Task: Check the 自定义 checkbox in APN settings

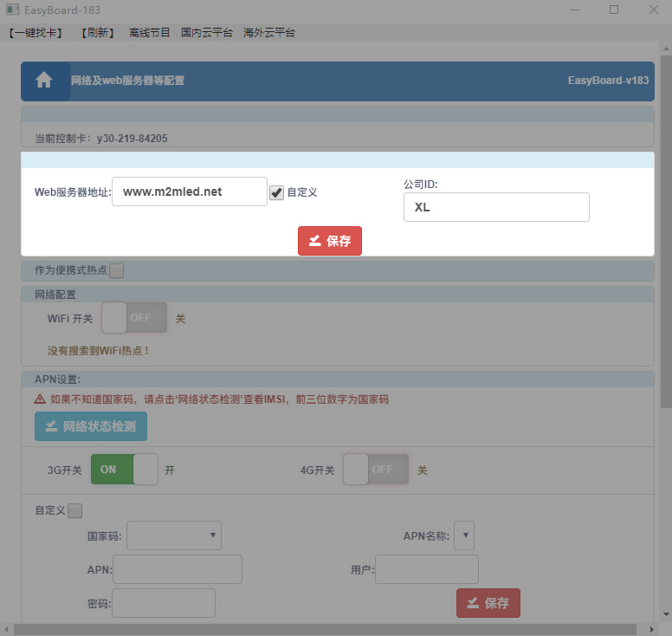Action: 75,510
